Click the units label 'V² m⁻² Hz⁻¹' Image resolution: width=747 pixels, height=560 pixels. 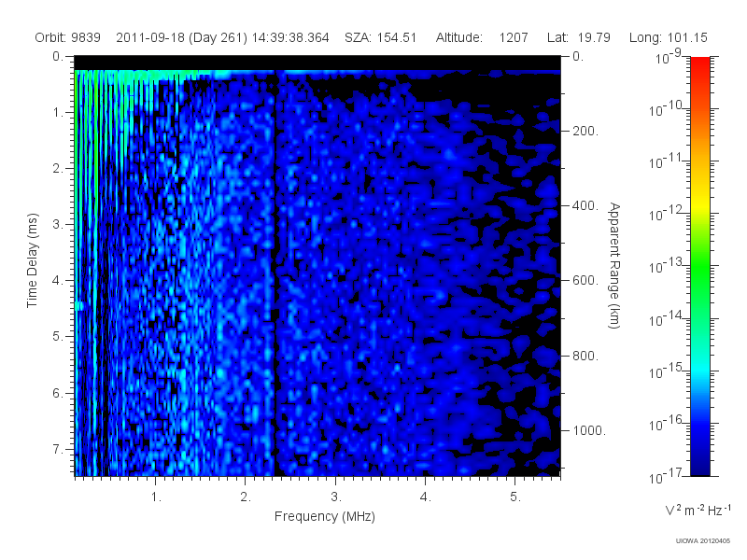(x=698, y=510)
